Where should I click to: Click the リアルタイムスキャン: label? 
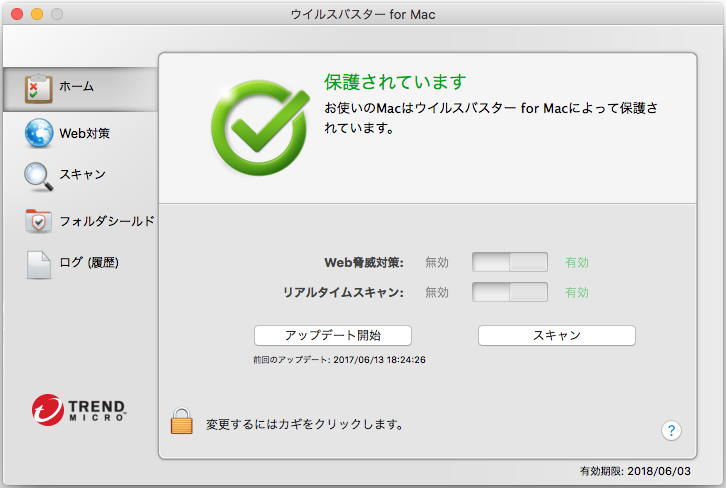point(343,293)
